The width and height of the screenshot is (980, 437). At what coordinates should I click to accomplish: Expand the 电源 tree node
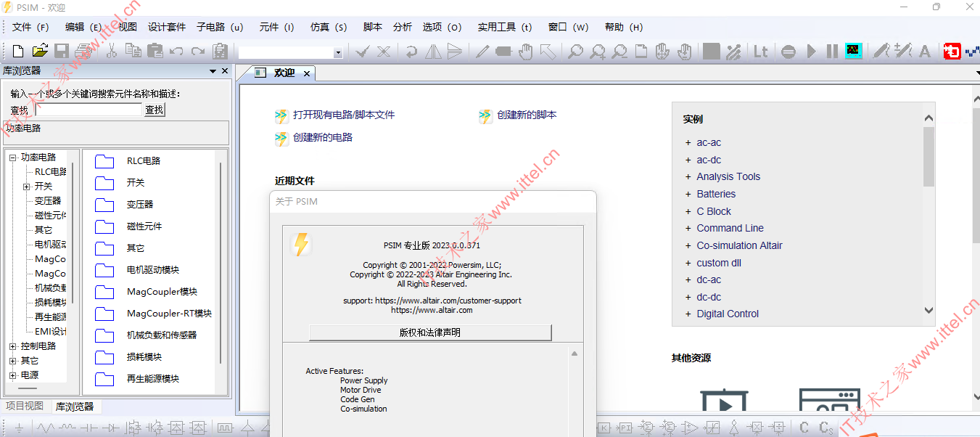[x=12, y=375]
